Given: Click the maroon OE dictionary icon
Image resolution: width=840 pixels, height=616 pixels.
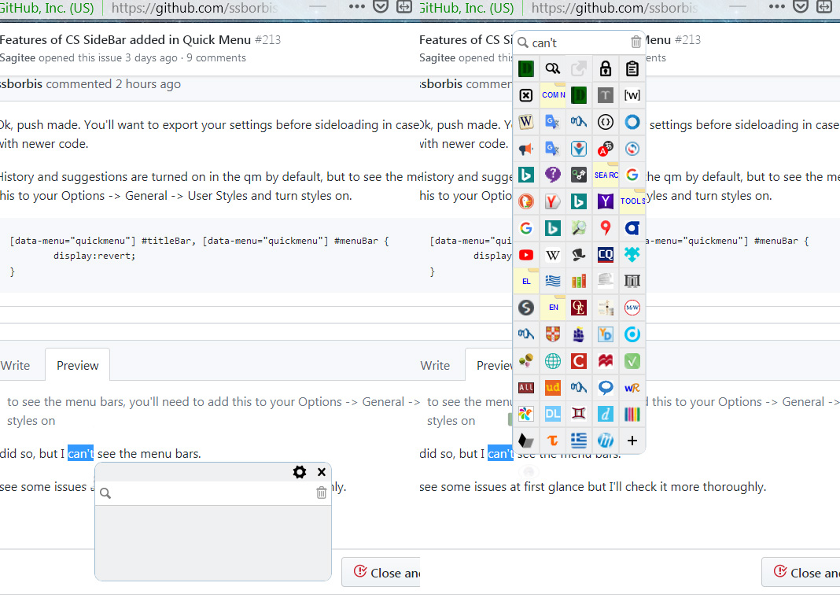Looking at the screenshot, I should [x=579, y=308].
